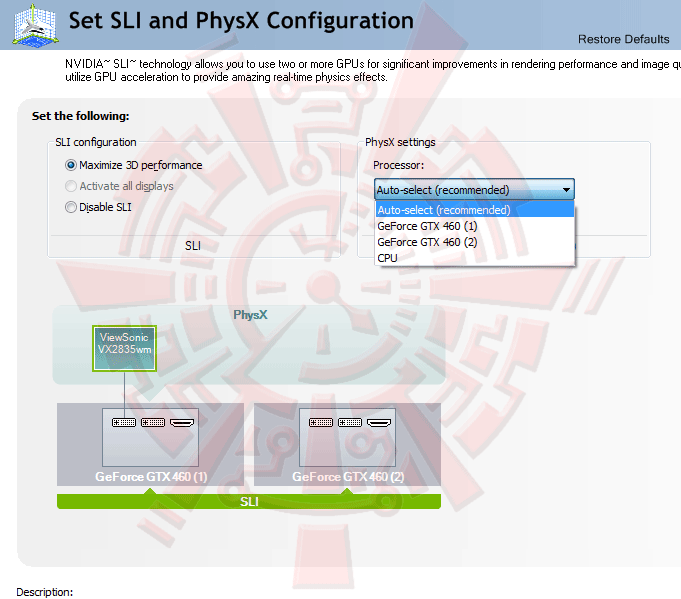
Task: Click the green SLI bridge bar
Action: coord(249,501)
